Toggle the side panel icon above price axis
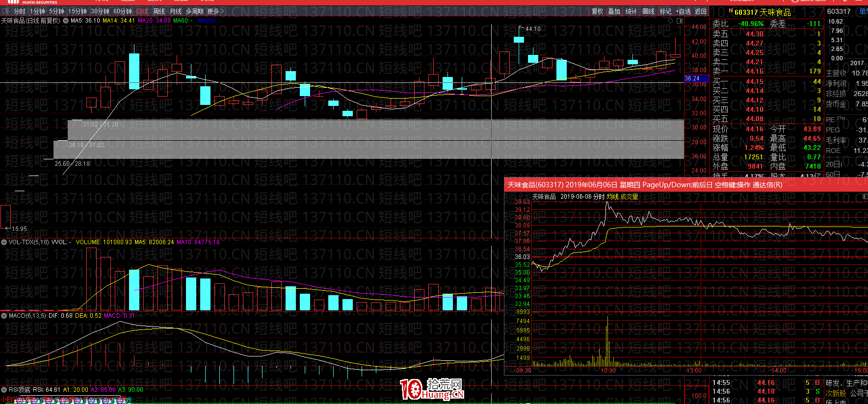 [680, 21]
